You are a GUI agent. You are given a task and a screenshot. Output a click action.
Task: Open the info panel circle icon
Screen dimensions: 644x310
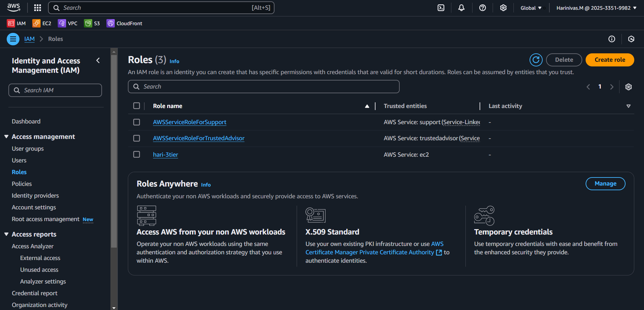[612, 39]
